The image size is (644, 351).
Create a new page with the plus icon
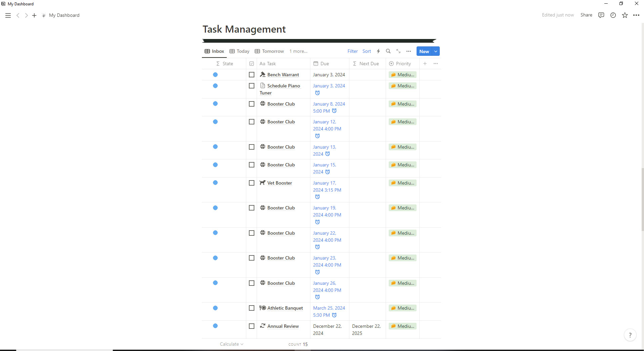tap(34, 15)
